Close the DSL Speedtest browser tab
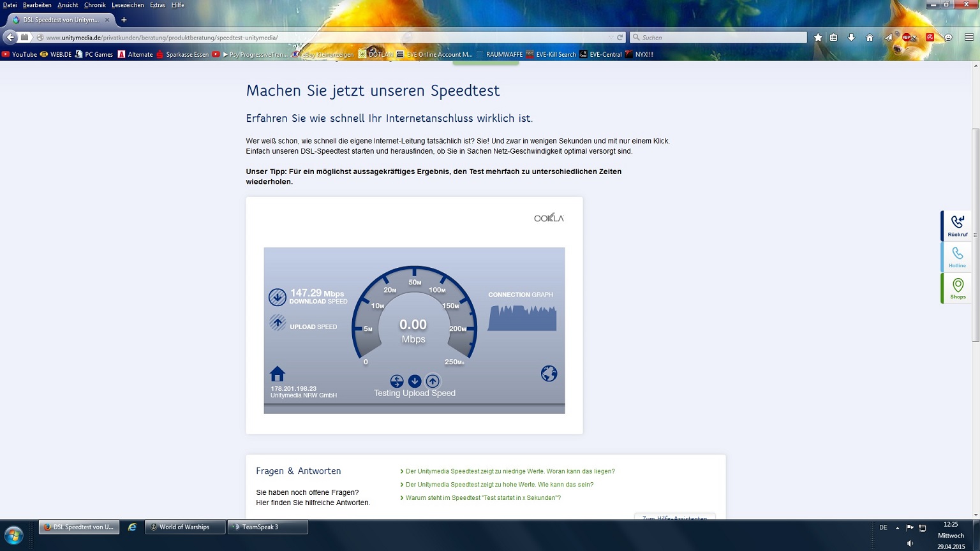 coord(107,20)
